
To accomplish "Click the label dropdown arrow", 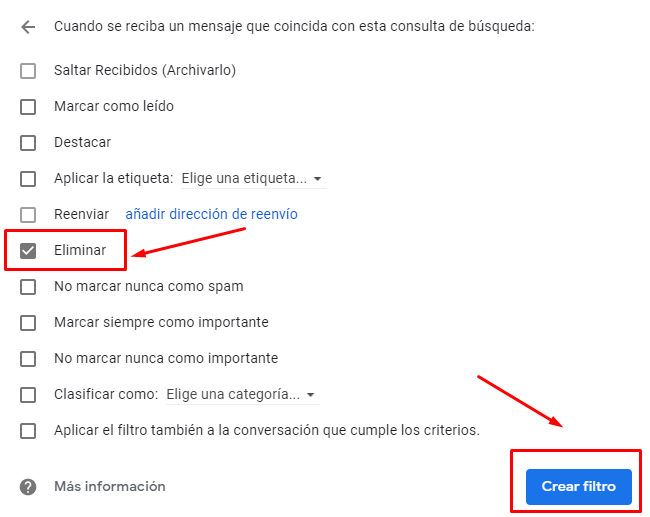I will [x=318, y=179].
